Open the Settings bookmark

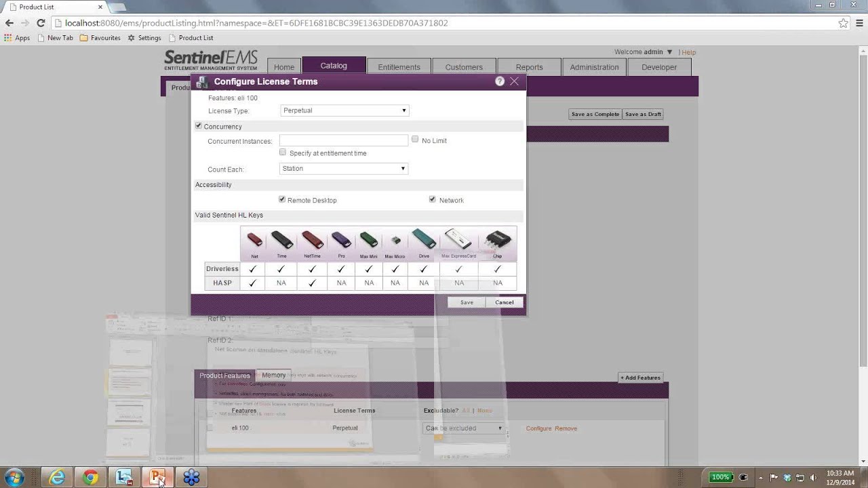(x=144, y=38)
